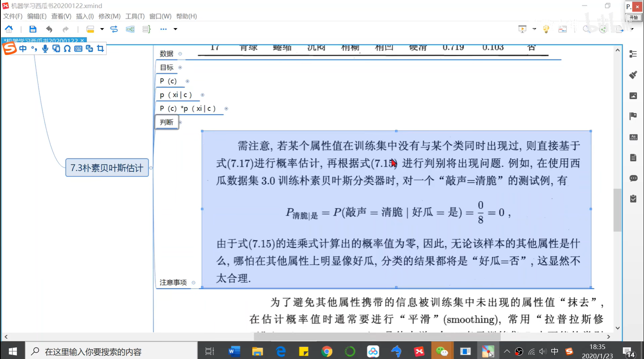Open the Windows notification center
This screenshot has width=644, height=359.
[629, 351]
